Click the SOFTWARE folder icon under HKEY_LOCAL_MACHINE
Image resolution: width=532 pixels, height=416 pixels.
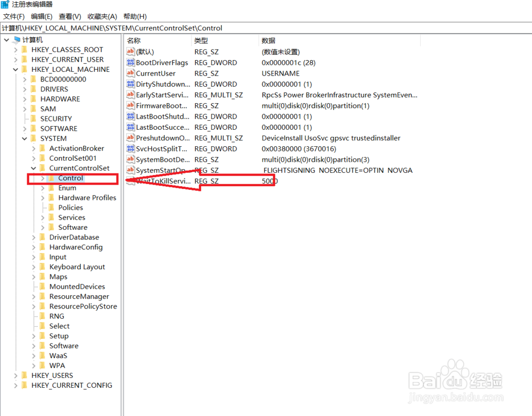(33, 128)
